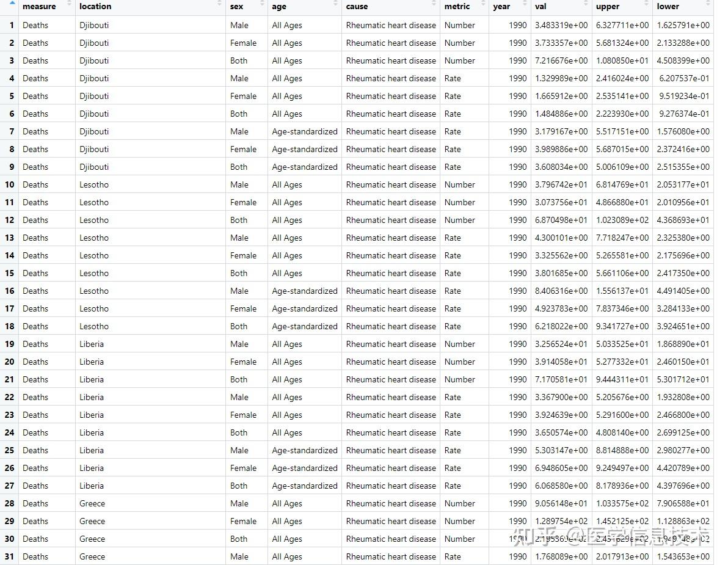728x565 pixels.
Task: Click the sort arrows next to year
Action: [x=524, y=7]
